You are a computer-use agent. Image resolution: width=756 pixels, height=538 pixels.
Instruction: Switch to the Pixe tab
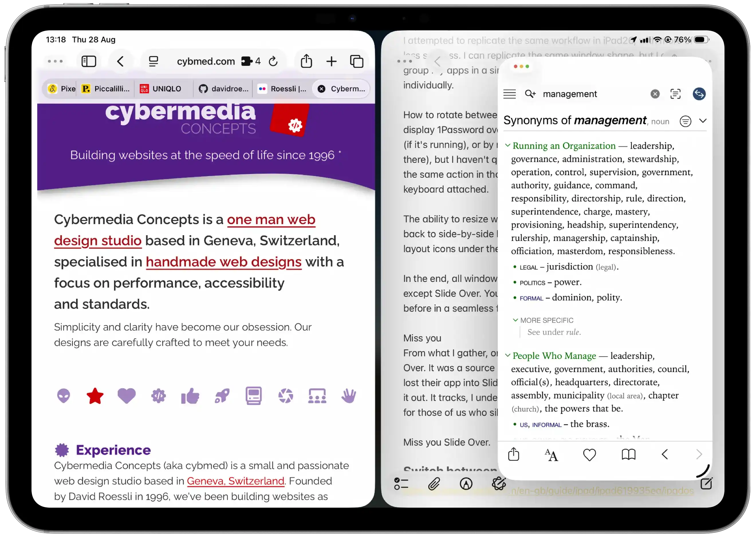point(62,89)
